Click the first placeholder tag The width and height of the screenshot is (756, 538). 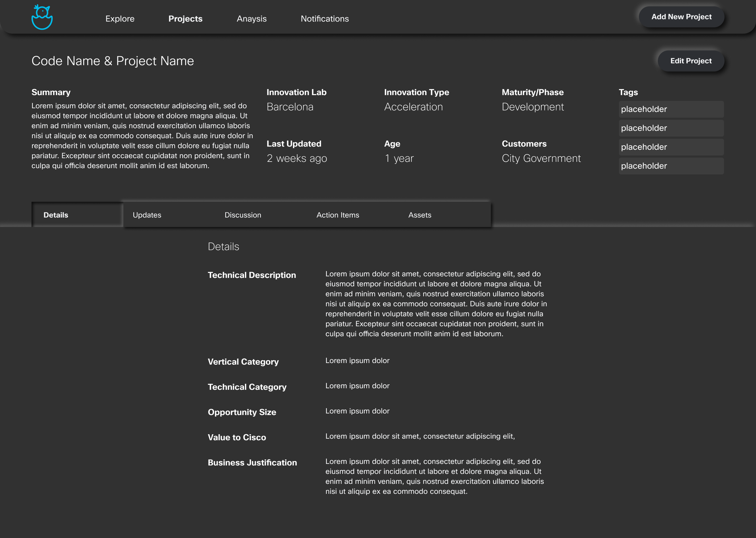click(x=671, y=109)
